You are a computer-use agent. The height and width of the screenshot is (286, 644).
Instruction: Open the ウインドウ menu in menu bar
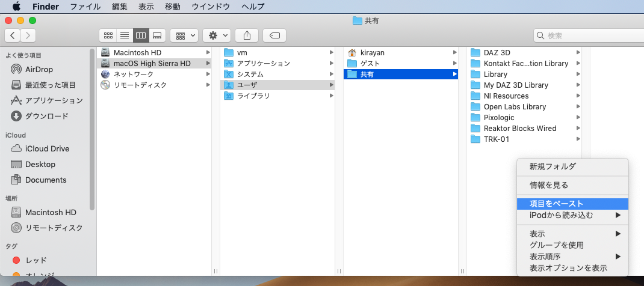[x=211, y=7]
